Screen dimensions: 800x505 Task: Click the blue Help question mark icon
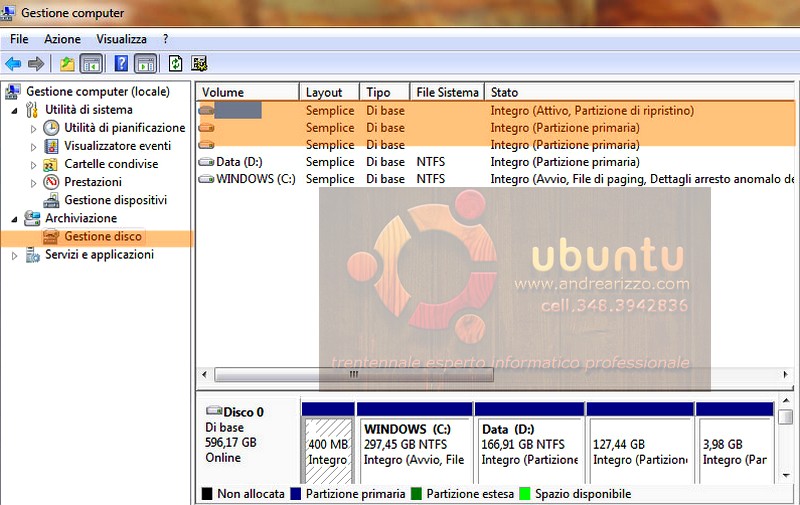(121, 64)
